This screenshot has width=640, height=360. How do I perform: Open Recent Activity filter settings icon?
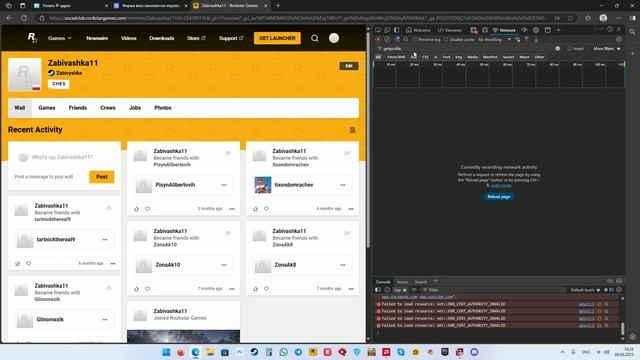tap(353, 130)
